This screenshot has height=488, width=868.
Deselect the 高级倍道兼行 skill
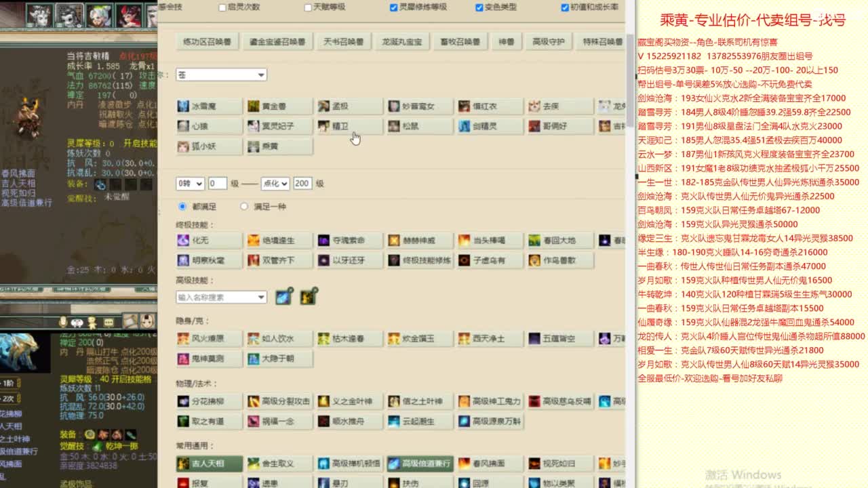point(419,464)
